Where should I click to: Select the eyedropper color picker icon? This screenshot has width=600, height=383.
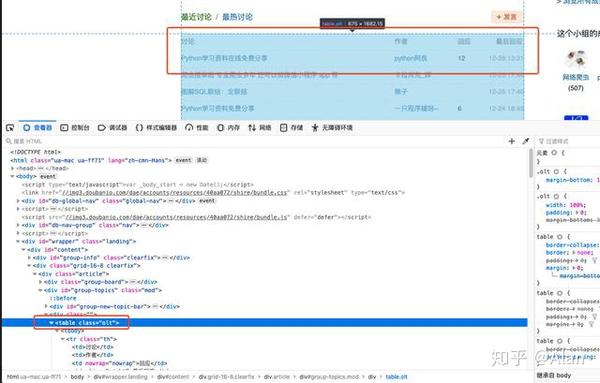point(526,141)
